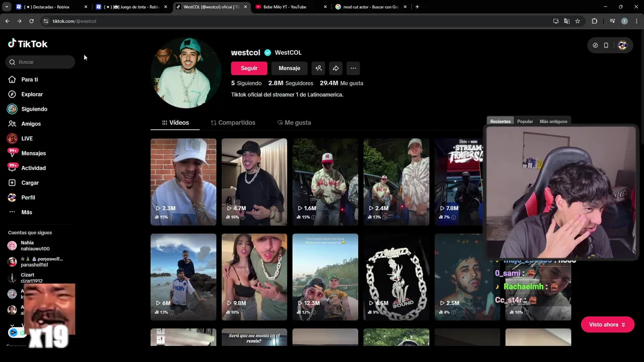The image size is (644, 362).
Task: Open the beach video with 6M views
Action: (183, 277)
